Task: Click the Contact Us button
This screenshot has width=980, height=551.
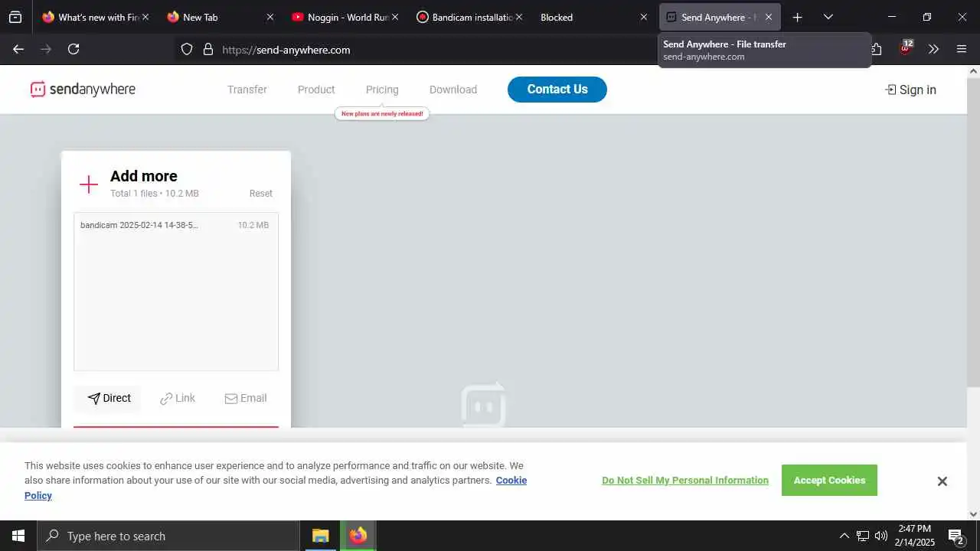Action: [x=557, y=90]
